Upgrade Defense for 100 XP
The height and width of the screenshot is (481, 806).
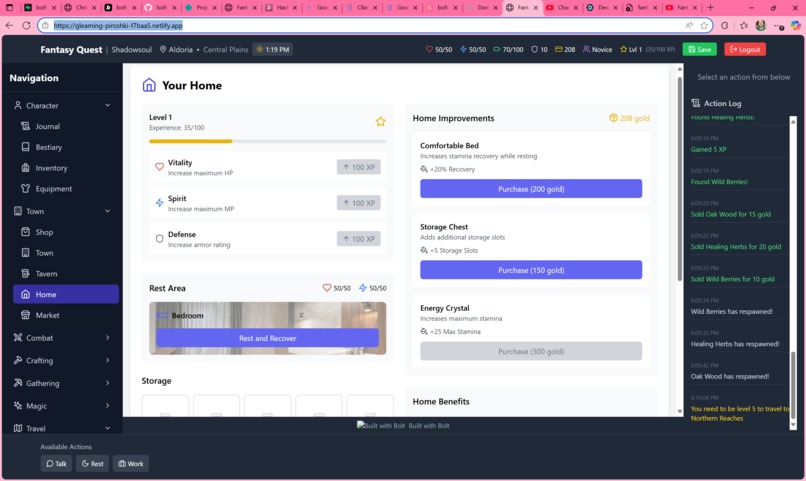click(358, 239)
